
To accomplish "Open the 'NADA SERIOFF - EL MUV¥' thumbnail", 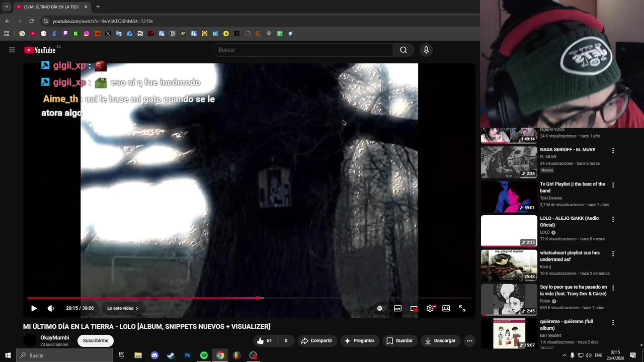I will [x=509, y=162].
